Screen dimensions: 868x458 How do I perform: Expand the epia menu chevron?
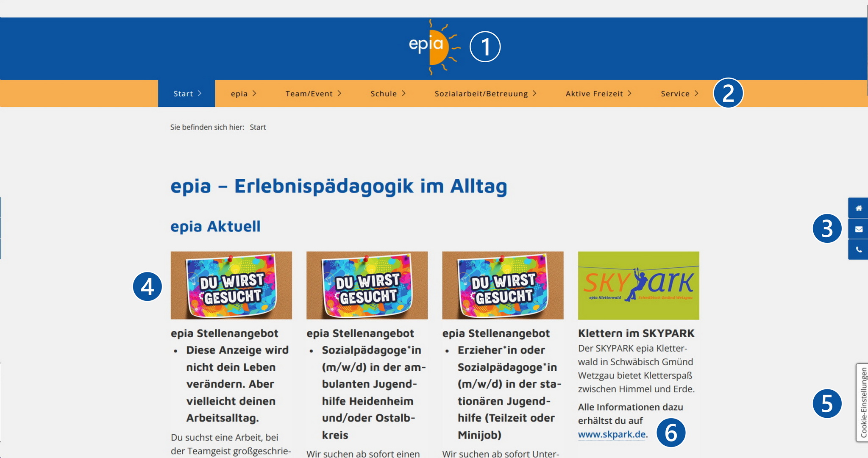(254, 94)
